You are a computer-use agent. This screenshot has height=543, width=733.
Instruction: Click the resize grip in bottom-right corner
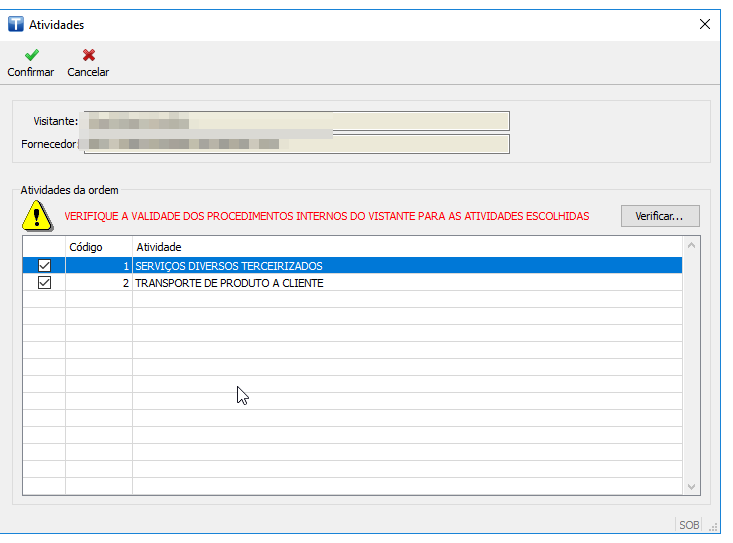tap(712, 526)
